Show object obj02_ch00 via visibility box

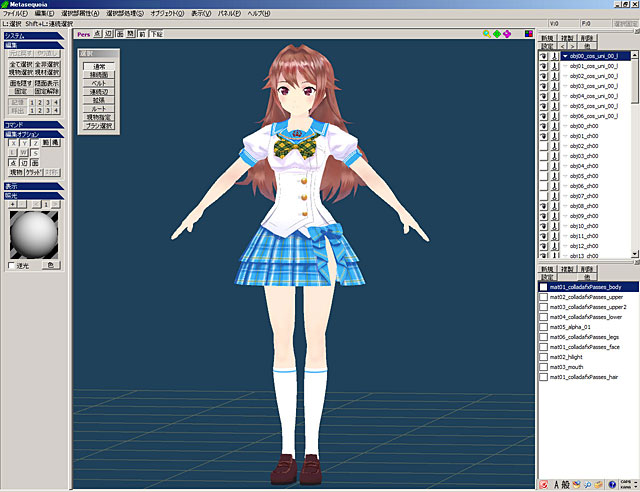point(544,146)
